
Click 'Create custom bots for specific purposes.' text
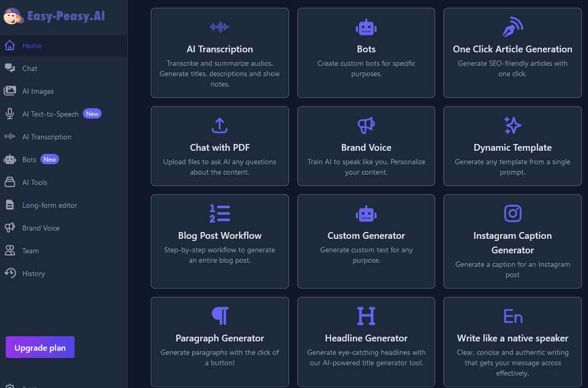click(x=366, y=68)
